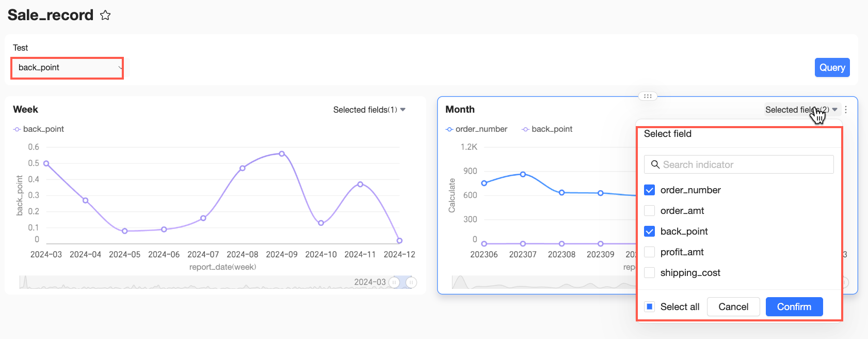
Task: Click Week chart's right timeline slider handle
Action: 411,282
